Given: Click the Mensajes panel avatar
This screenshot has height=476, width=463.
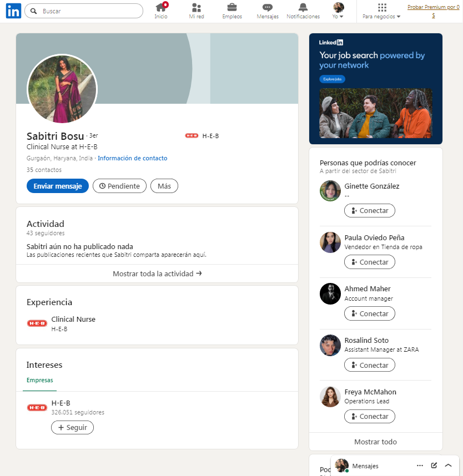Looking at the screenshot, I should coord(341,465).
